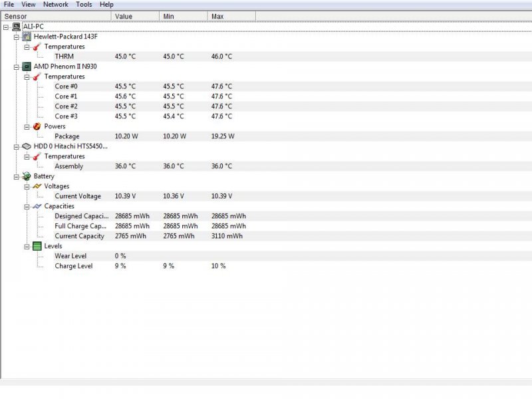Click the Powers flame icon
The height and width of the screenshot is (399, 532).
click(37, 126)
